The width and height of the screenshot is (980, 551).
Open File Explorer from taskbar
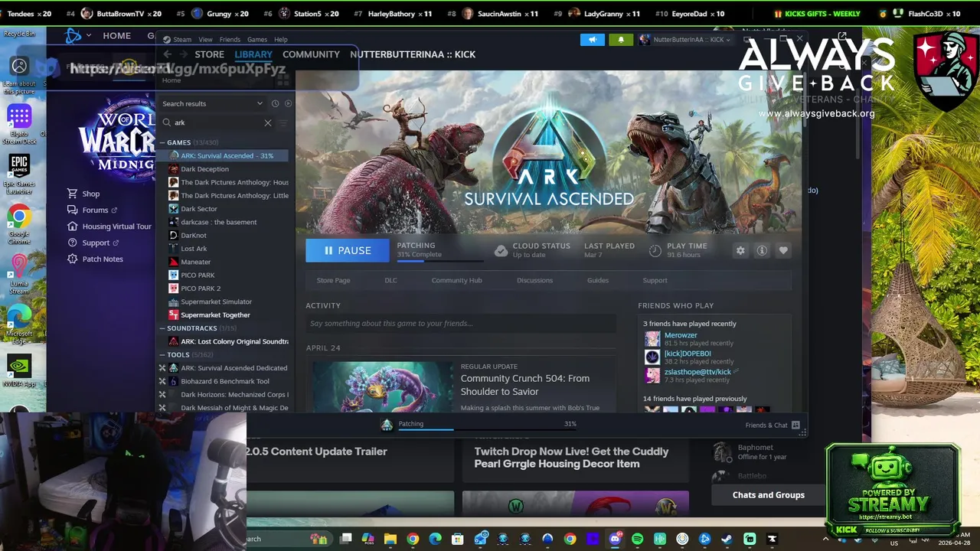point(390,539)
